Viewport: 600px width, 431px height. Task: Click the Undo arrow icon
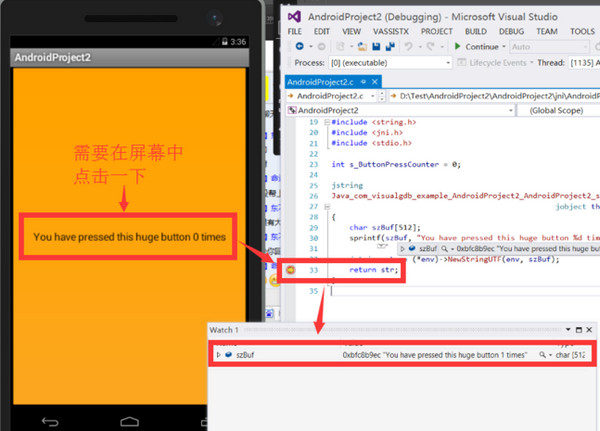pyautogui.click(x=409, y=47)
